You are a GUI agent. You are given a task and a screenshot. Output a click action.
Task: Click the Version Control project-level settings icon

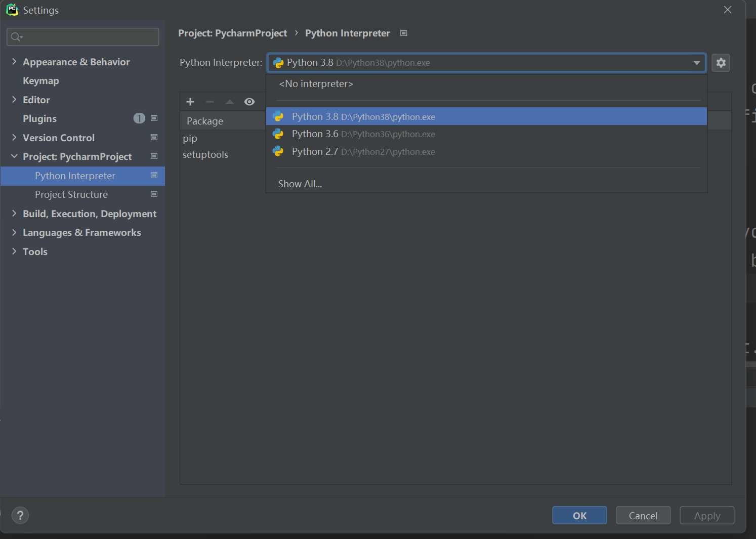click(154, 137)
